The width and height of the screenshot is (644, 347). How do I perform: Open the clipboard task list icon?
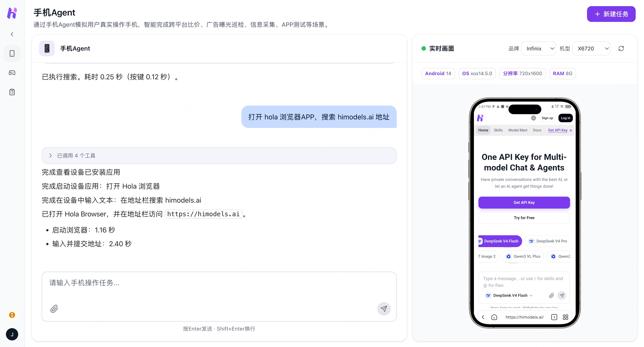click(12, 92)
